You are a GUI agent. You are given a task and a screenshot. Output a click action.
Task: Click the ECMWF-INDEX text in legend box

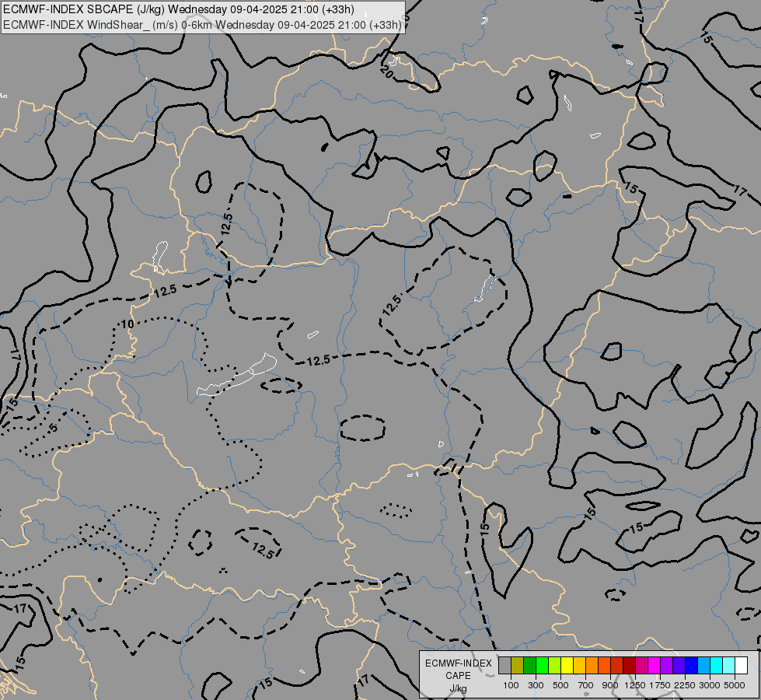[458, 663]
